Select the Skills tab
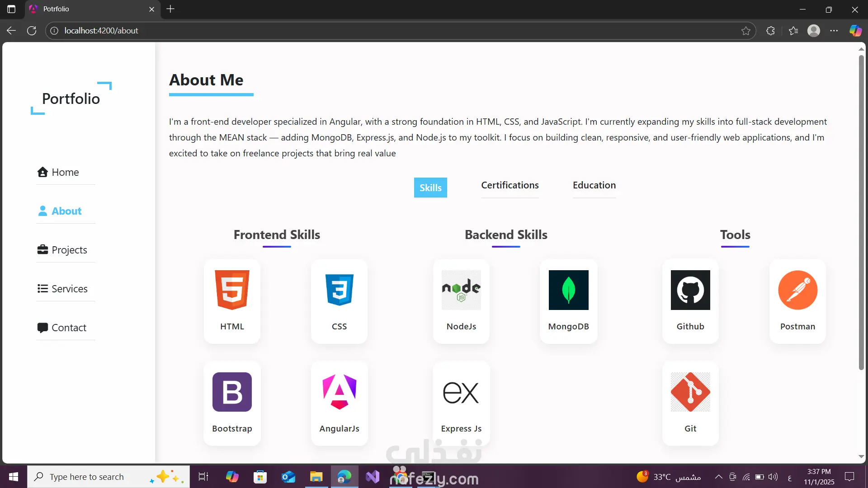 (430, 188)
